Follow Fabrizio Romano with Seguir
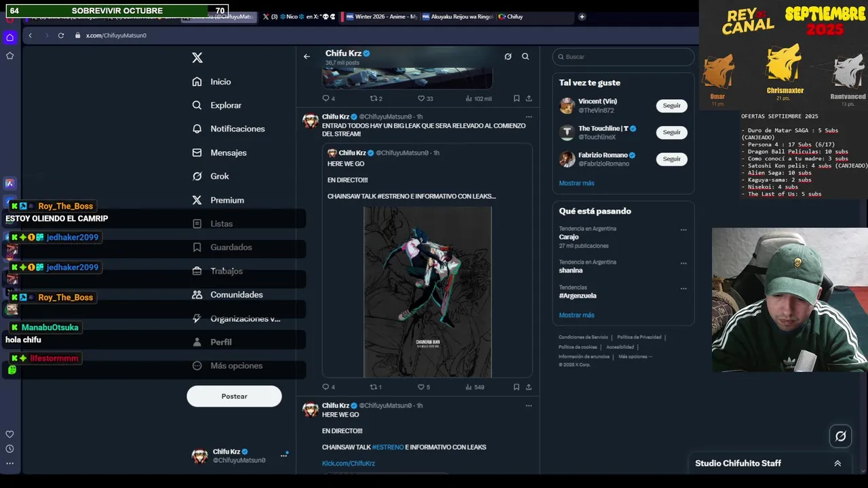 tap(671, 159)
